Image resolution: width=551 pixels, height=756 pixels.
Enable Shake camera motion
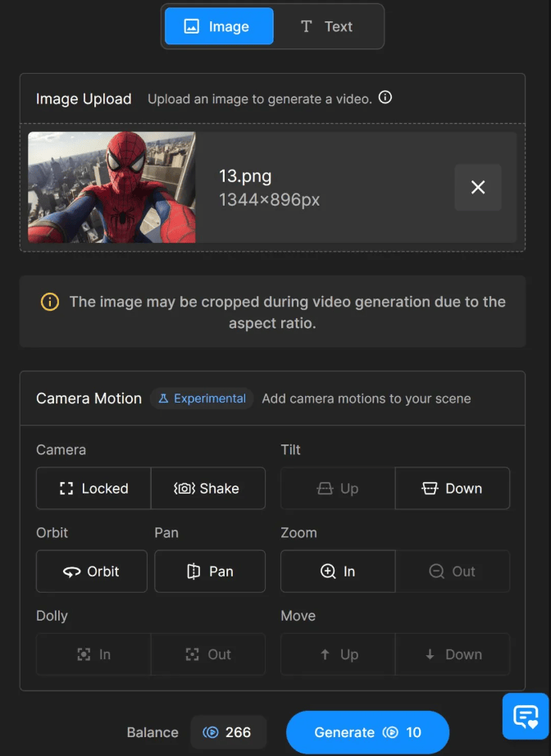pos(207,489)
